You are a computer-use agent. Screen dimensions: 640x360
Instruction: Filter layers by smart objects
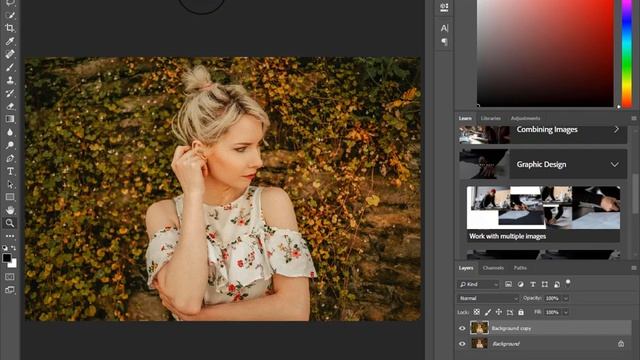tap(557, 284)
